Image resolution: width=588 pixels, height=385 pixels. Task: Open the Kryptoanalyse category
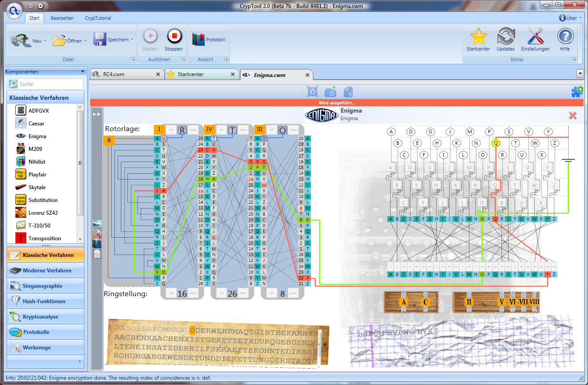tap(46, 317)
